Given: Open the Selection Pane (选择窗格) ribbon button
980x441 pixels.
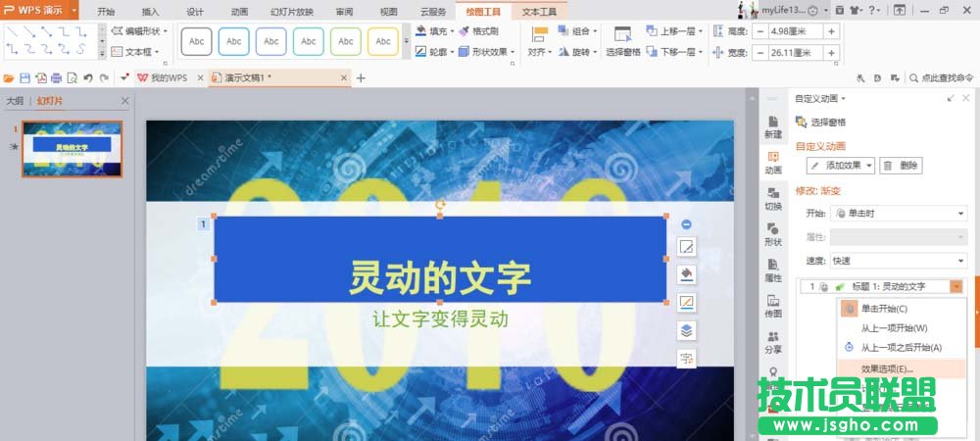Looking at the screenshot, I should click(623, 41).
